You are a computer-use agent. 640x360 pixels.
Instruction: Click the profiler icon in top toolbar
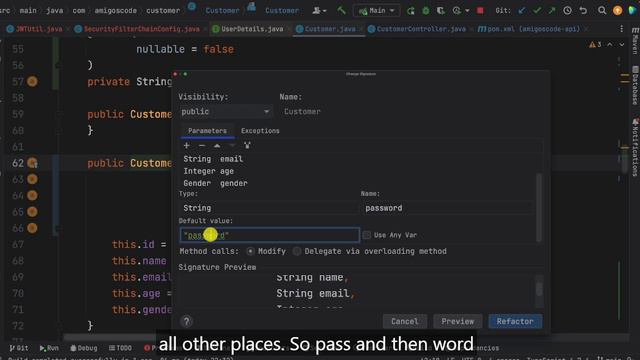tap(457, 11)
